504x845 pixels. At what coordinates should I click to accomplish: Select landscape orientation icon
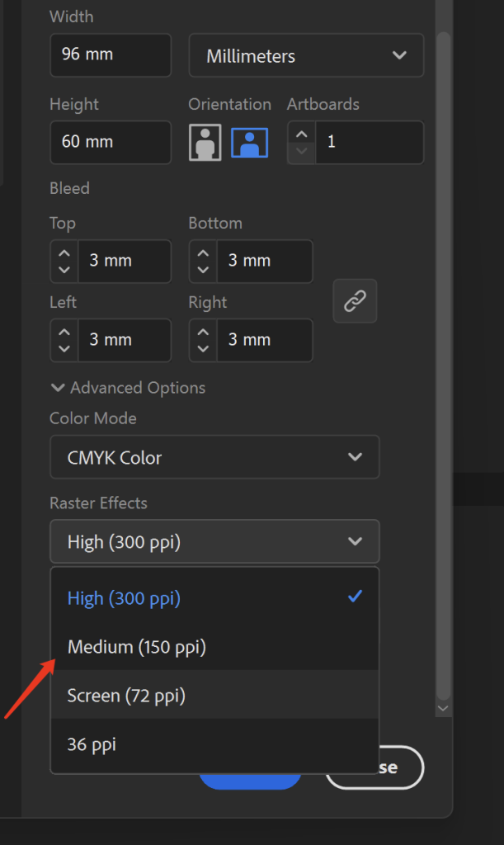click(249, 142)
